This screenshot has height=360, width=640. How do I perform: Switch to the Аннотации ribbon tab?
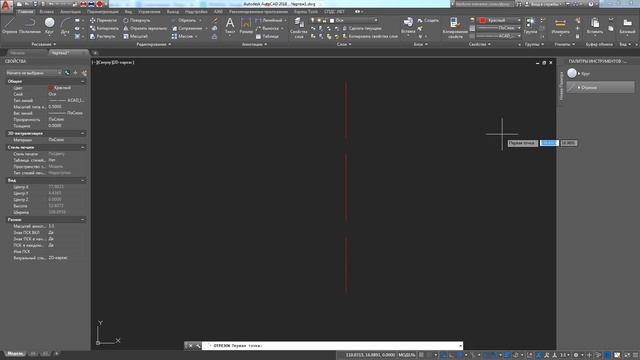point(70,12)
